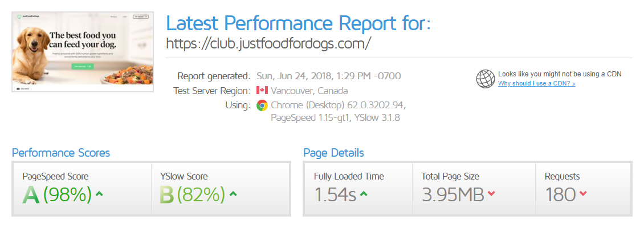The width and height of the screenshot is (644, 228).
Task: Open the 'Why should I use a CDN?' link
Action: [x=536, y=83]
